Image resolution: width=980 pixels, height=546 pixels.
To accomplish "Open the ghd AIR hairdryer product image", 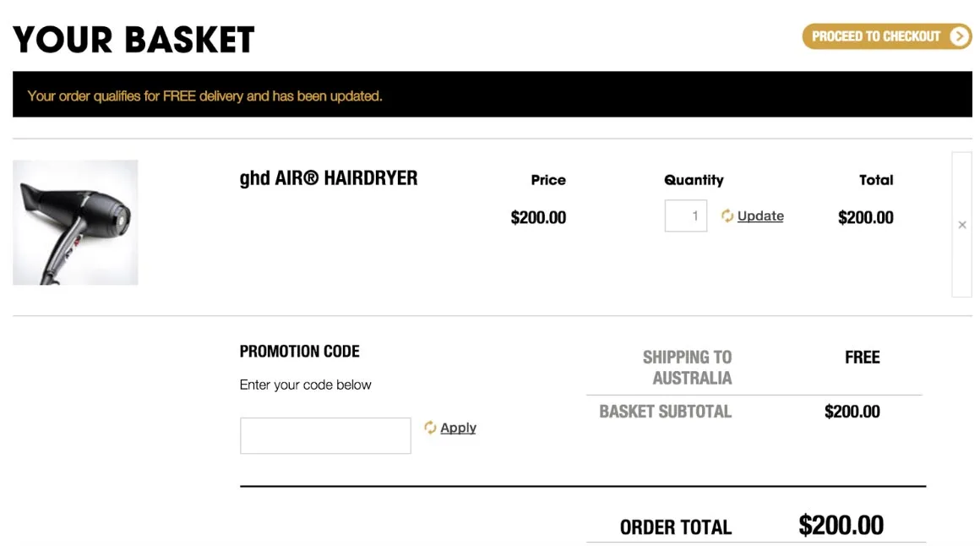I will click(x=75, y=222).
